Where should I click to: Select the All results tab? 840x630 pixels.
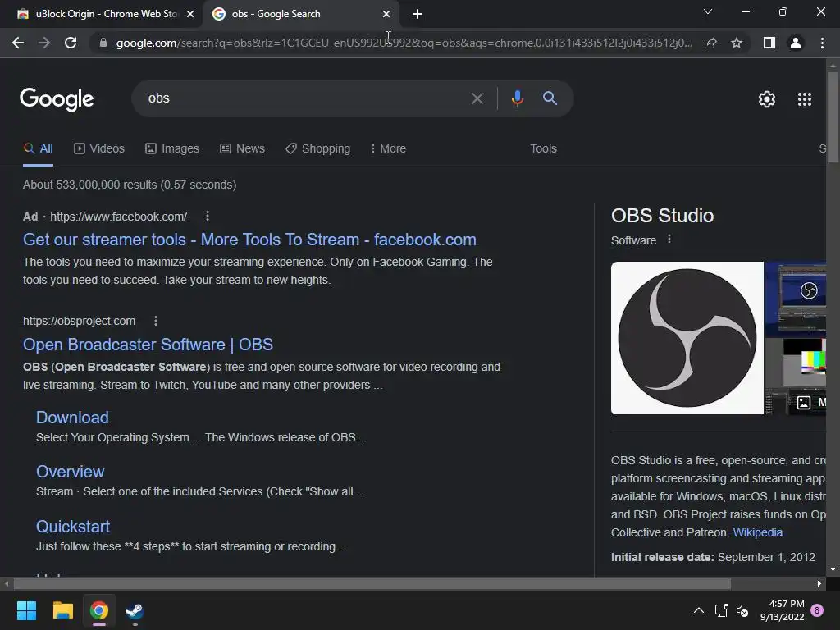[x=38, y=149]
